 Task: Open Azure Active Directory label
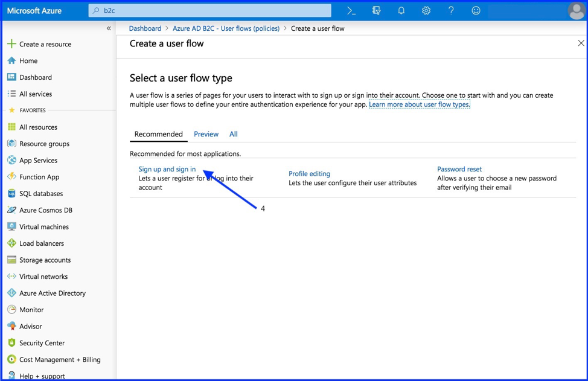[53, 293]
